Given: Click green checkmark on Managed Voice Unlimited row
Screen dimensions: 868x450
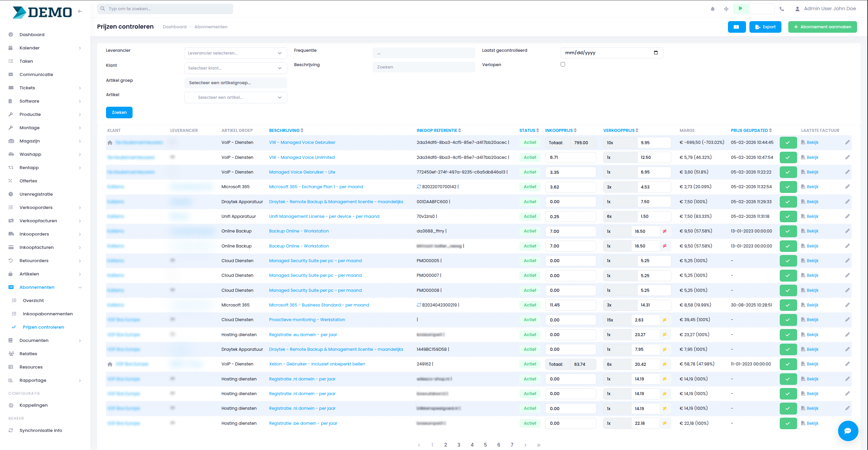Looking at the screenshot, I should pos(788,157).
